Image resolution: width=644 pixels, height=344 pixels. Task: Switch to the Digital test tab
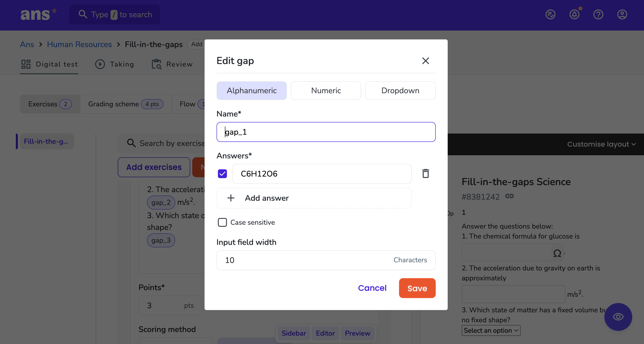point(49,64)
